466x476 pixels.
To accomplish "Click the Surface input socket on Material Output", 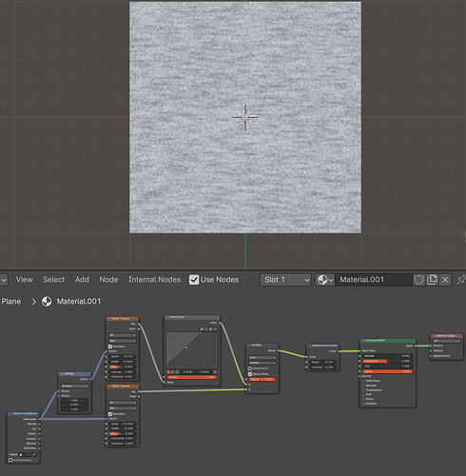I will (x=431, y=346).
